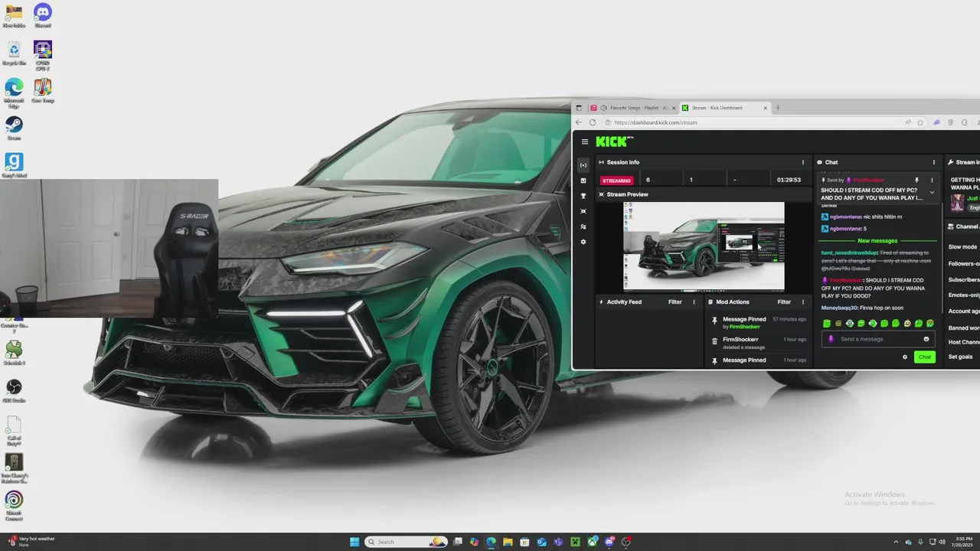The height and width of the screenshot is (551, 980).
Task: Click the browser back arrow
Action: tap(579, 122)
